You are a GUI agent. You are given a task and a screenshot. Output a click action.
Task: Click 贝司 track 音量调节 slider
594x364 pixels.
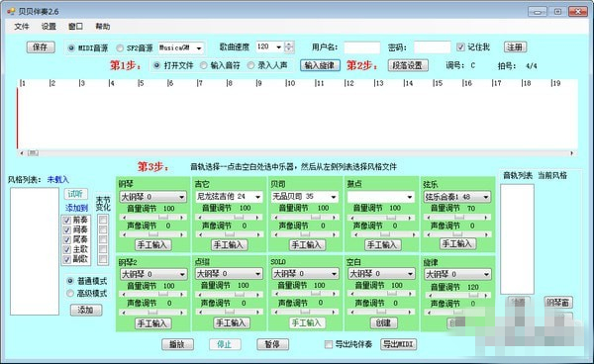pyautogui.click(x=305, y=218)
